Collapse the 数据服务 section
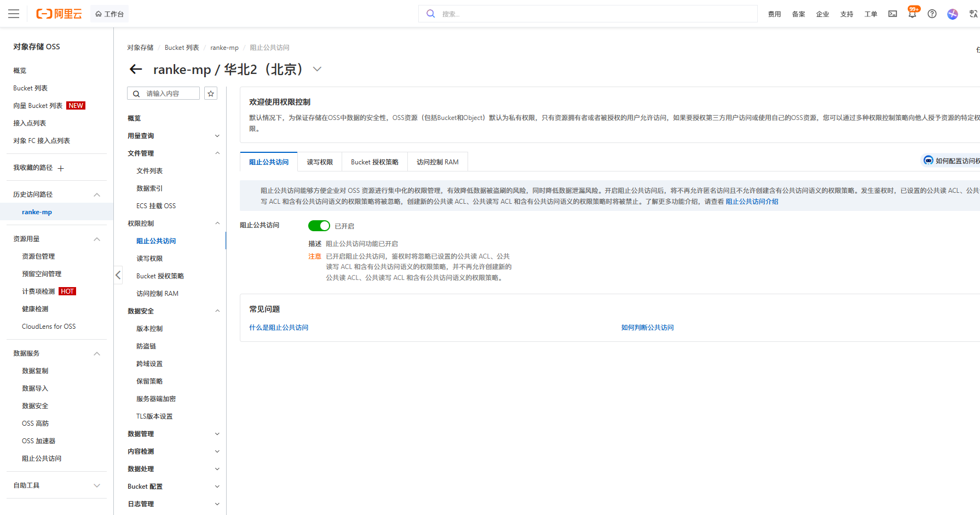 (97, 353)
